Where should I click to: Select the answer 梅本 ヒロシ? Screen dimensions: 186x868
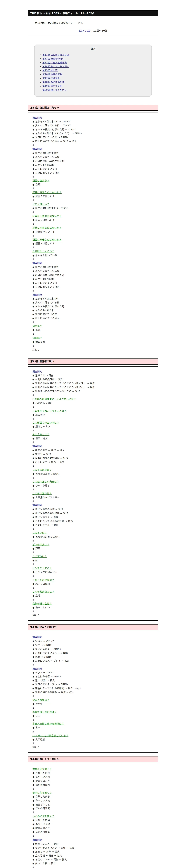43,608
